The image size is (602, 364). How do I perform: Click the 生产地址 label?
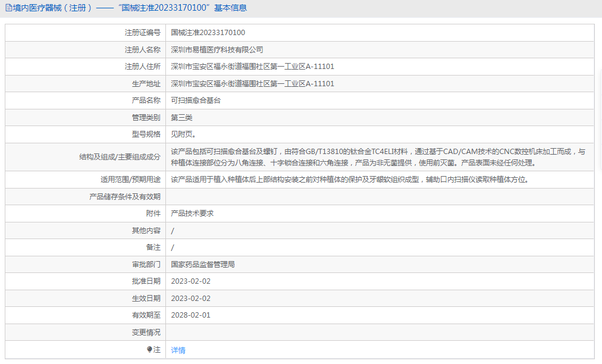[146, 84]
